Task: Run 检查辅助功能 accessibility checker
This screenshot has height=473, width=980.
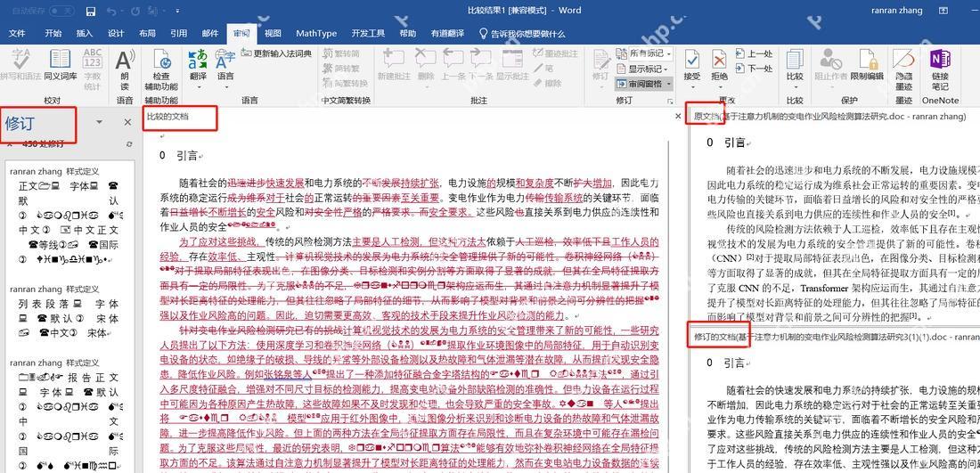Action: tap(161, 69)
